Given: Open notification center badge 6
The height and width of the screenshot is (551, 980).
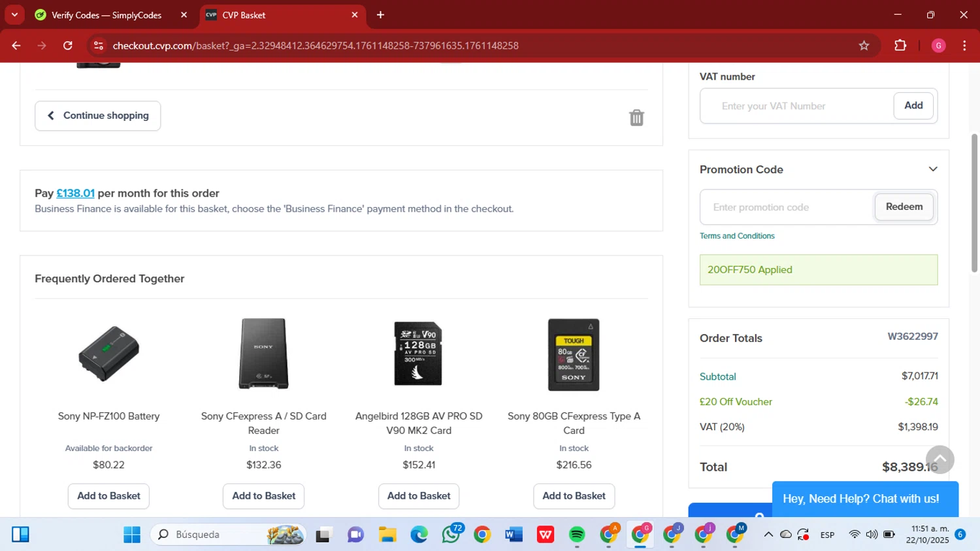Looking at the screenshot, I should click(x=960, y=535).
